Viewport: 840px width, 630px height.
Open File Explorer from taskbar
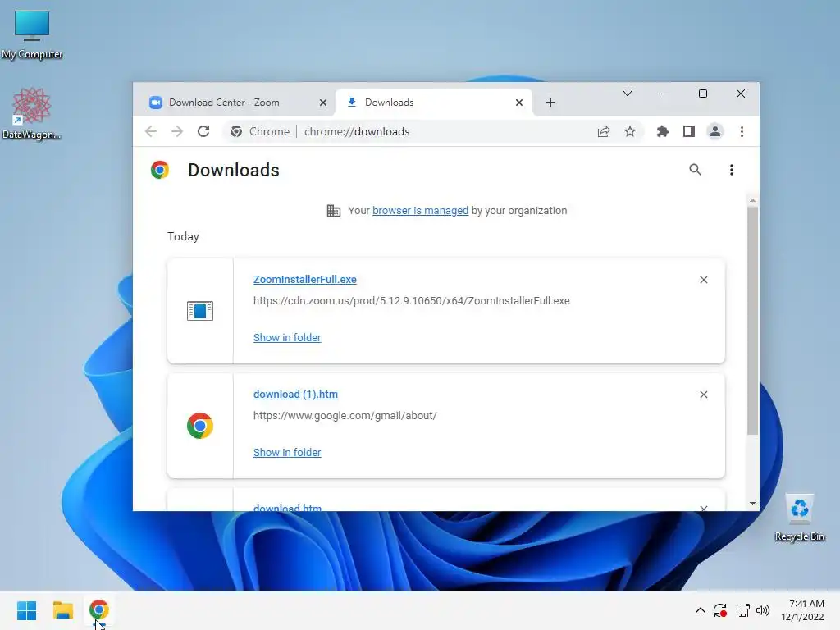point(62,610)
